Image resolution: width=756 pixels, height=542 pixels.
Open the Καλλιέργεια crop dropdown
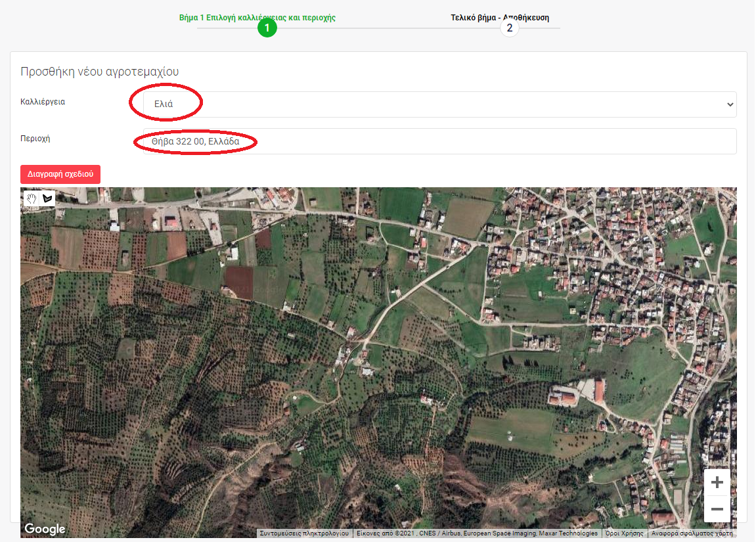pyautogui.click(x=439, y=104)
